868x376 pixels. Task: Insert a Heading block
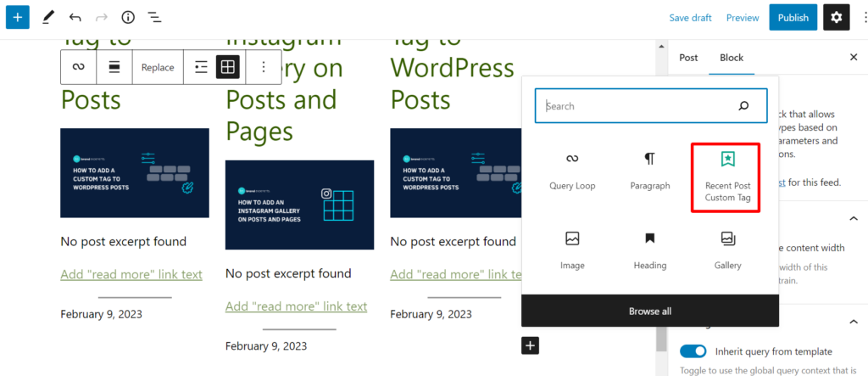tap(650, 250)
